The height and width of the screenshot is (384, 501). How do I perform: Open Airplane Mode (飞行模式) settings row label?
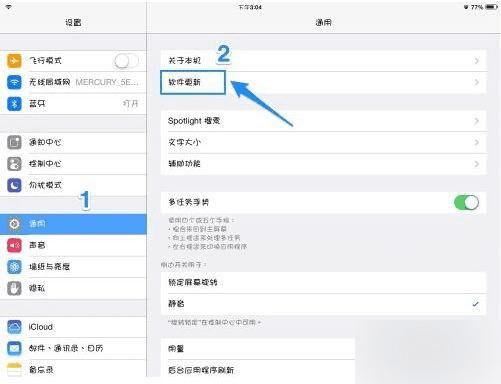click(45, 61)
